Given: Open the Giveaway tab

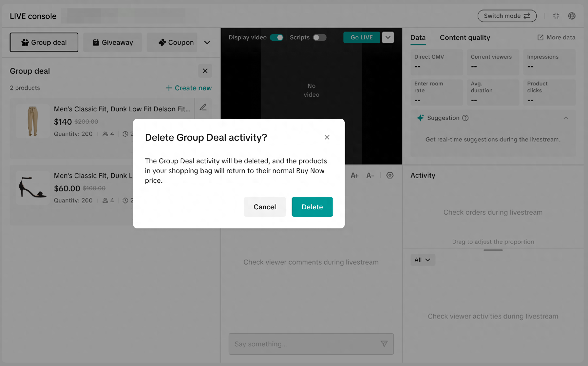Looking at the screenshot, I should tap(113, 42).
